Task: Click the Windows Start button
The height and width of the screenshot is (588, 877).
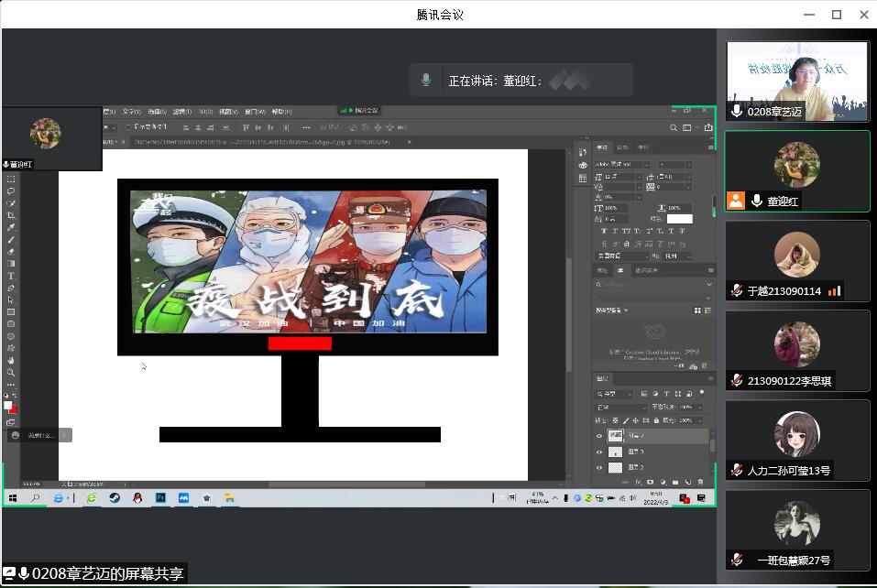Action: tap(13, 498)
